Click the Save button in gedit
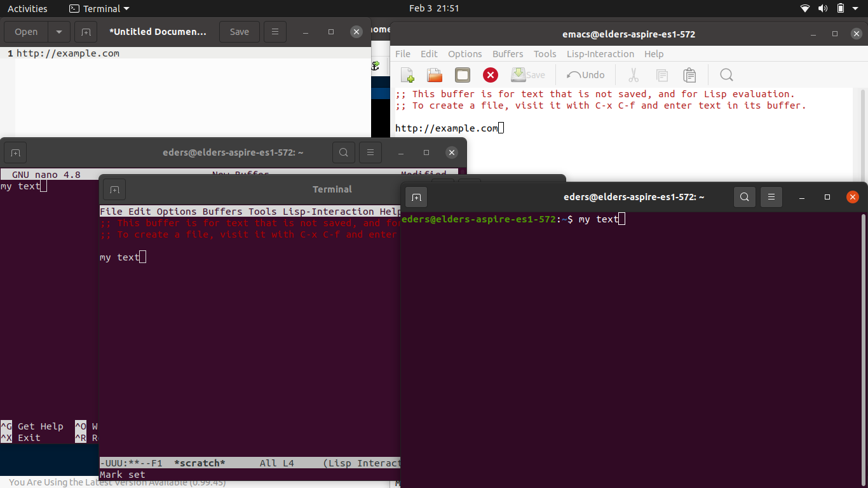868x488 pixels. 239,31
